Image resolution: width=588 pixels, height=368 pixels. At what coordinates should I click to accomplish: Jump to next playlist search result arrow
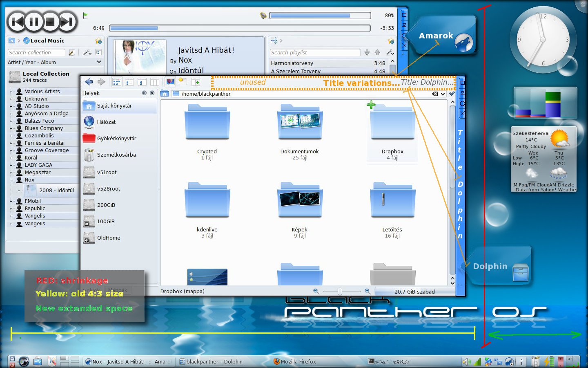pos(367,52)
